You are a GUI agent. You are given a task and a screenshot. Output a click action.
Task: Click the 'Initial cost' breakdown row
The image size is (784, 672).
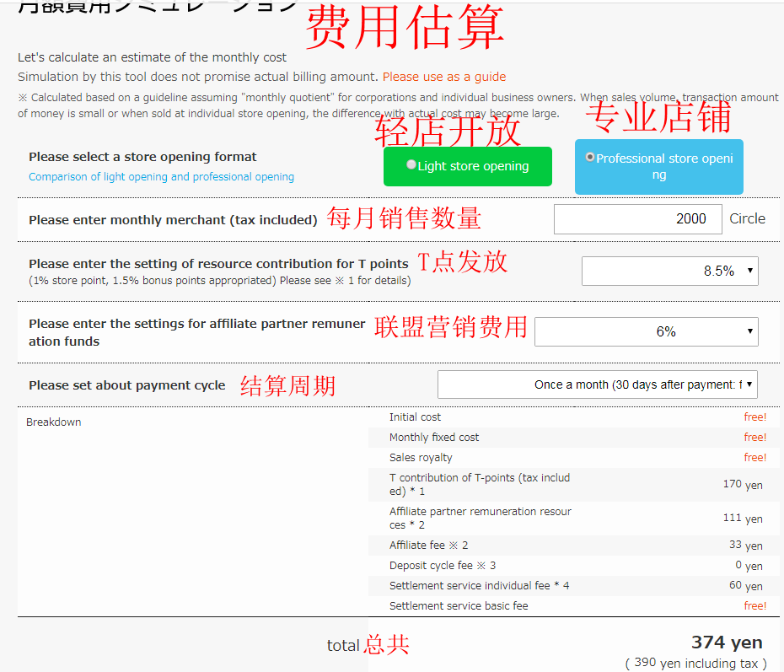point(573,417)
